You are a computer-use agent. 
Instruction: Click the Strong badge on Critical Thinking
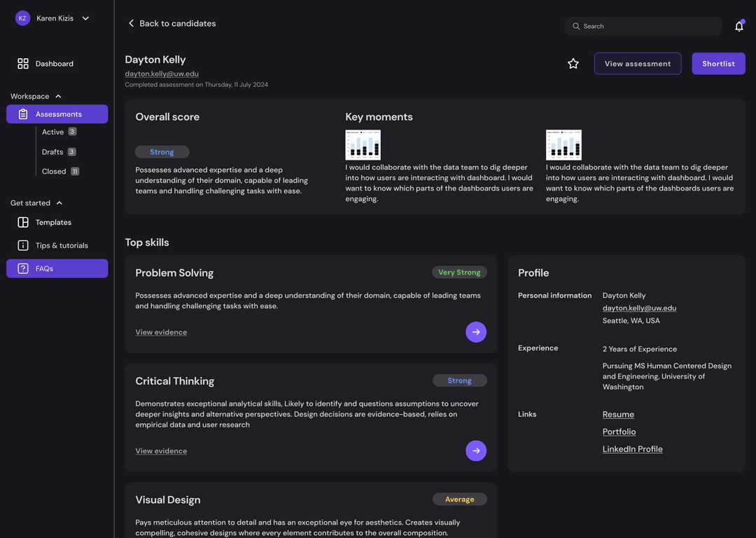[x=459, y=380]
